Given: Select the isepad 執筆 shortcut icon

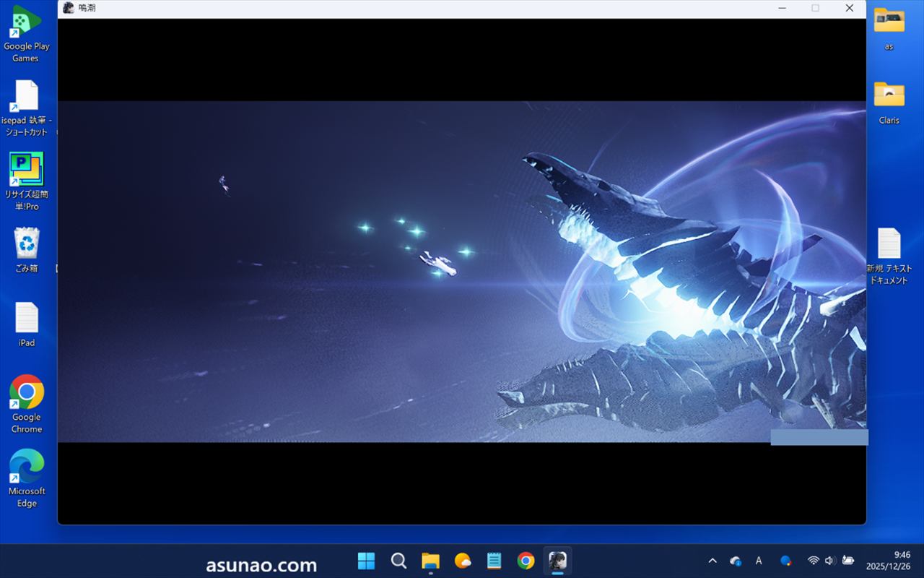Looking at the screenshot, I should [x=27, y=96].
